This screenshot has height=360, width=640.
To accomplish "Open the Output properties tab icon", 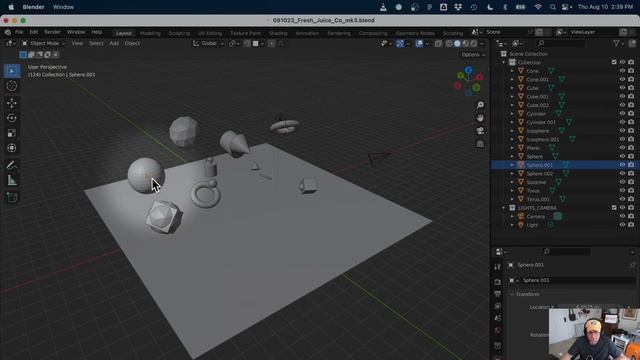I will point(498,294).
